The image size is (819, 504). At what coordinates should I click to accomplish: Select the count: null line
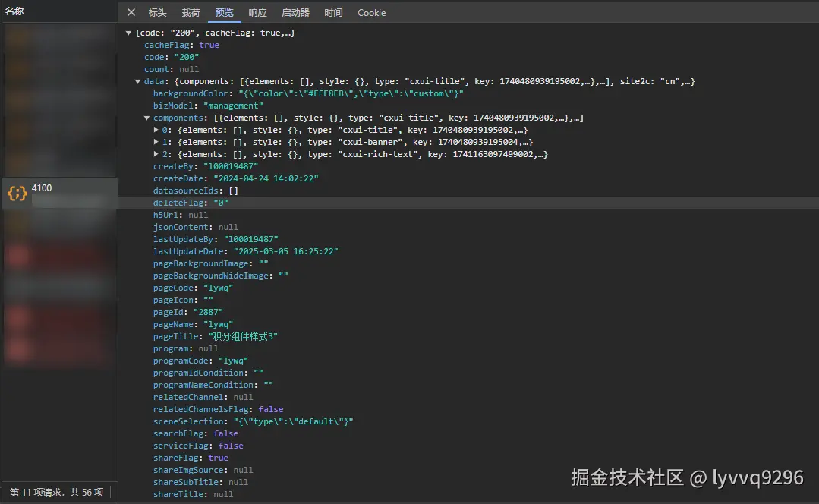[x=172, y=69]
